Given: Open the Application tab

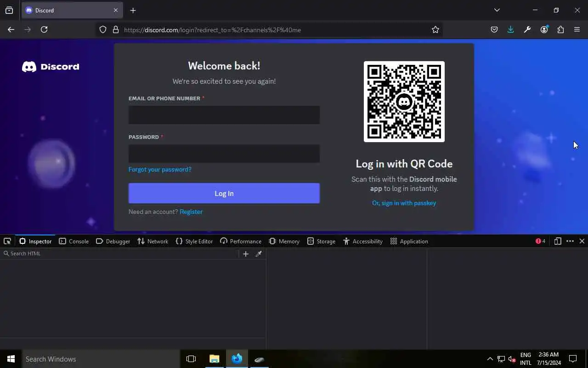Looking at the screenshot, I should coord(409,241).
